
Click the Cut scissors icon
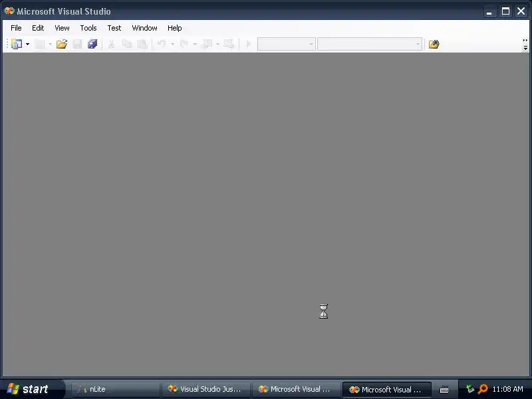point(111,44)
